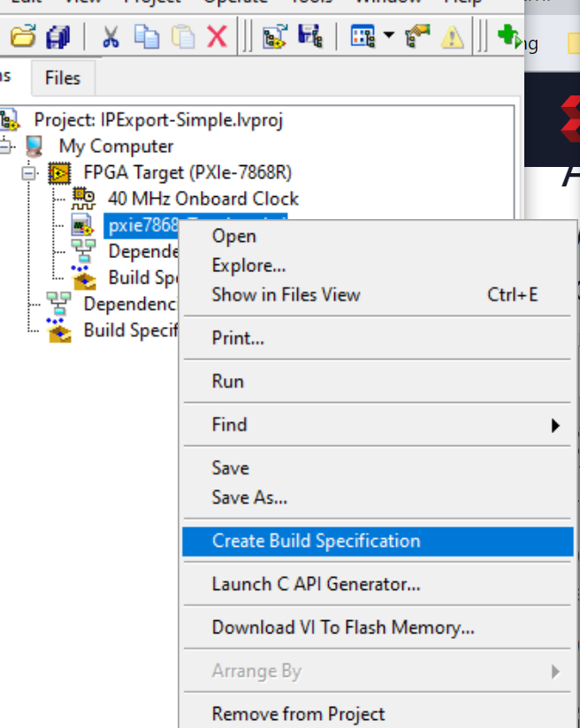Click the Filter Views icon in the toolbar
The image size is (580, 728).
[362, 36]
